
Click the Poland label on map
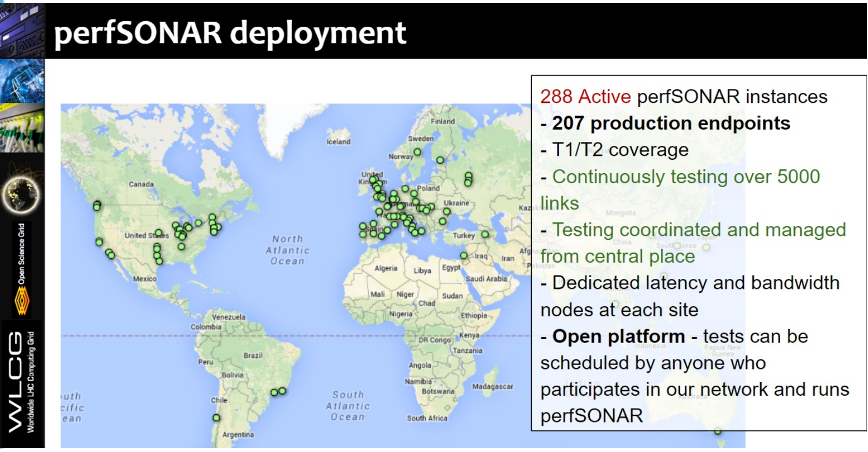coord(428,188)
